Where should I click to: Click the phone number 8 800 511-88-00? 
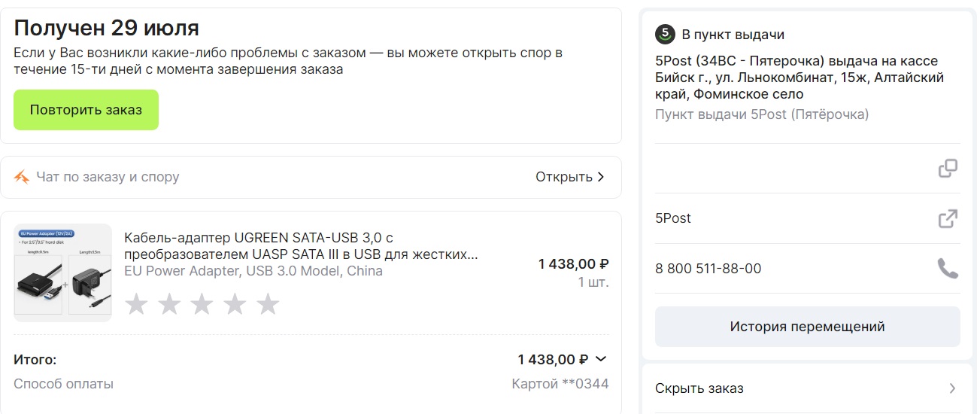[708, 269]
